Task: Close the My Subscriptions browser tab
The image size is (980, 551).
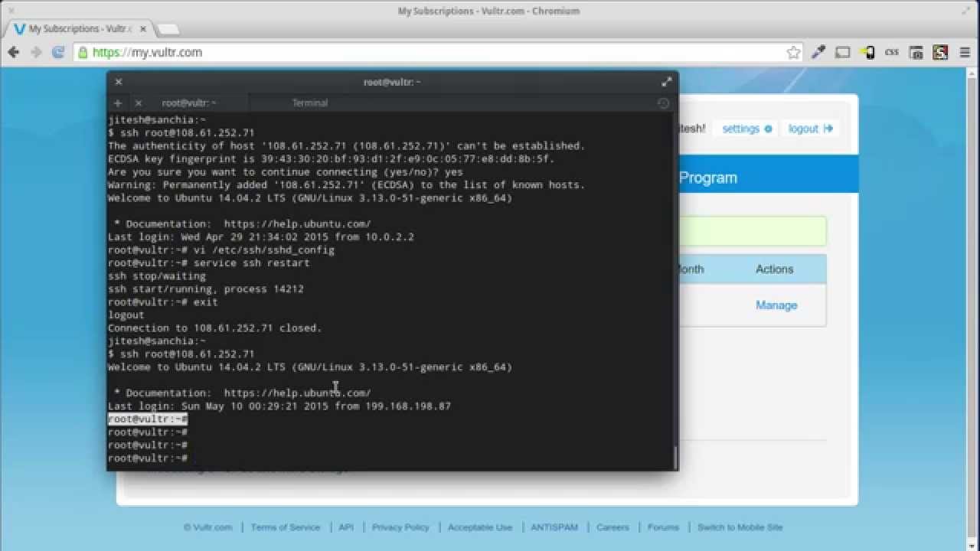Action: click(x=142, y=29)
